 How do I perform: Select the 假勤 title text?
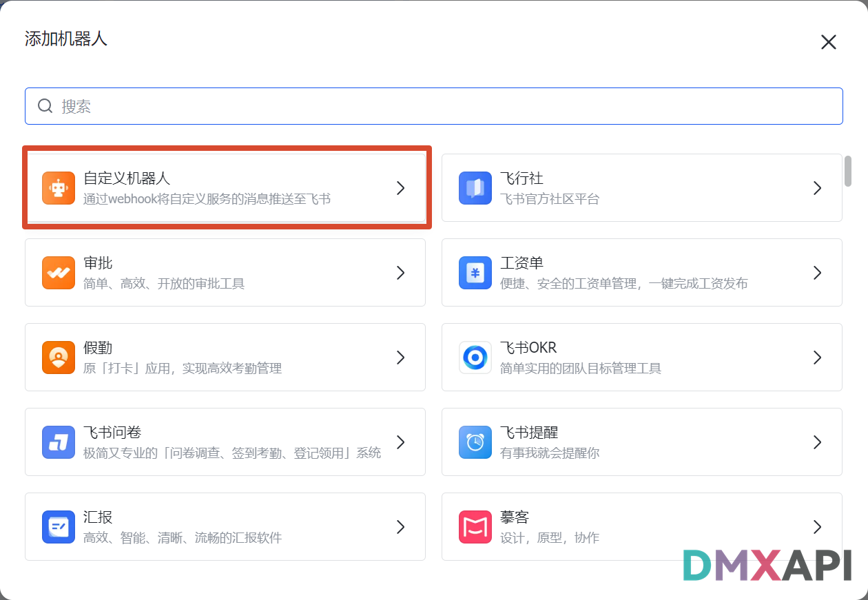click(x=98, y=348)
